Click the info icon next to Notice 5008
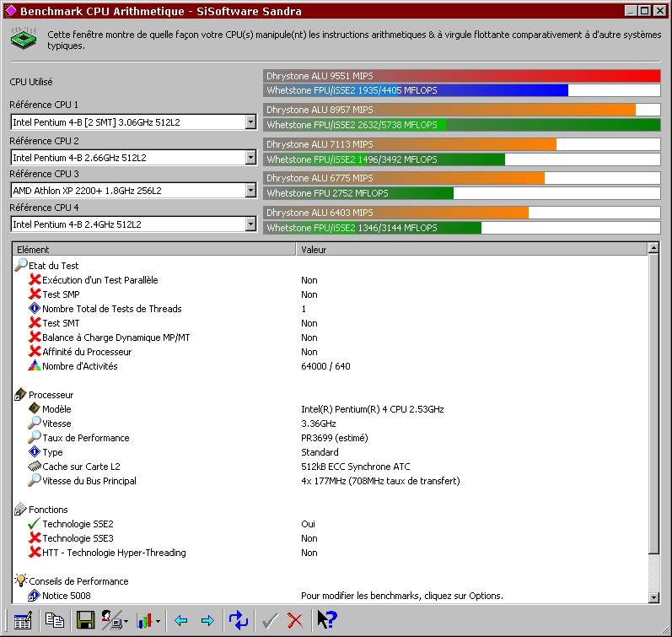Image resolution: width=672 pixels, height=637 pixels. [x=35, y=595]
